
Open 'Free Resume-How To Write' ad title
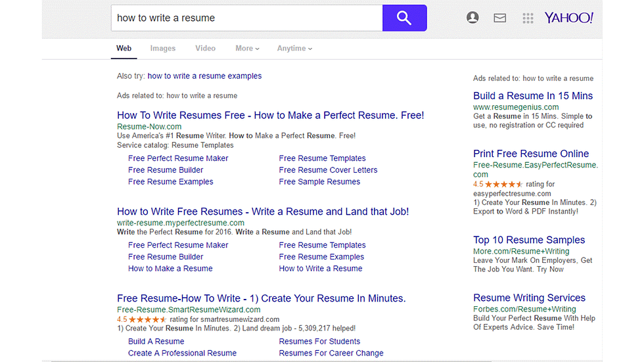pos(262,298)
